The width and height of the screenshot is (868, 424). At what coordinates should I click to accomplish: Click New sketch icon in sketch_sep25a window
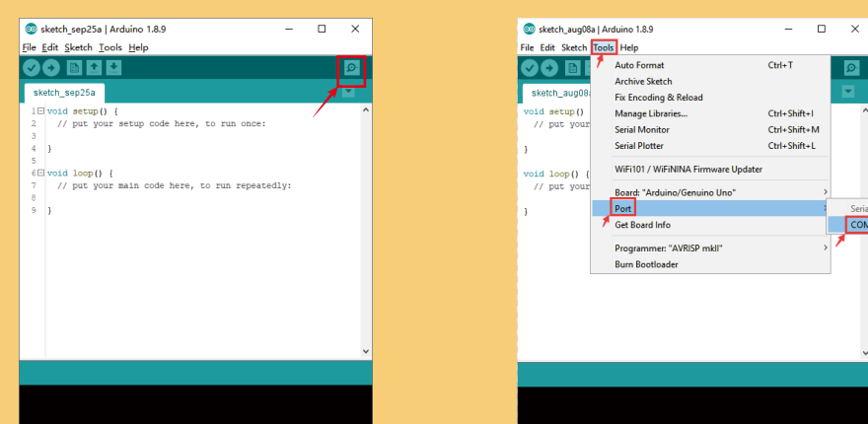point(74,68)
